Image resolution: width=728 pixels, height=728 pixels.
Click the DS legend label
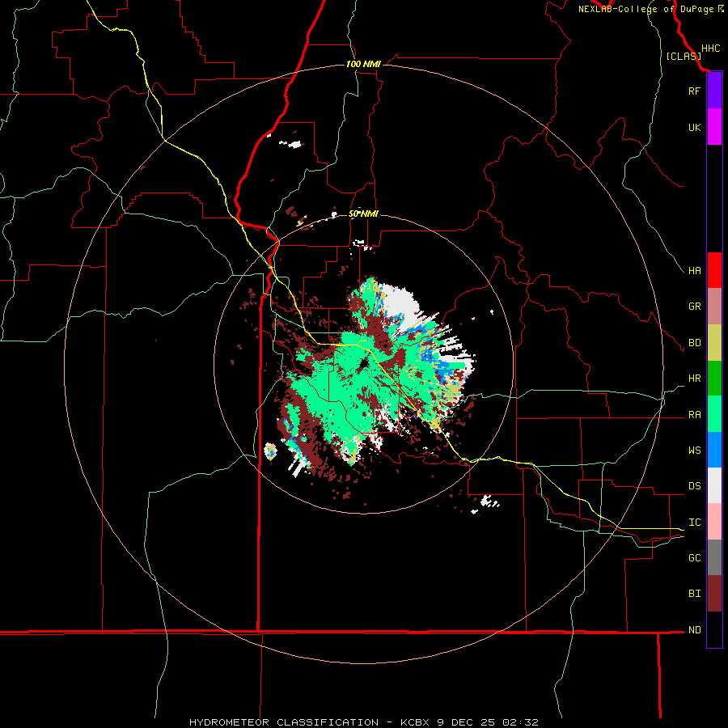click(694, 486)
